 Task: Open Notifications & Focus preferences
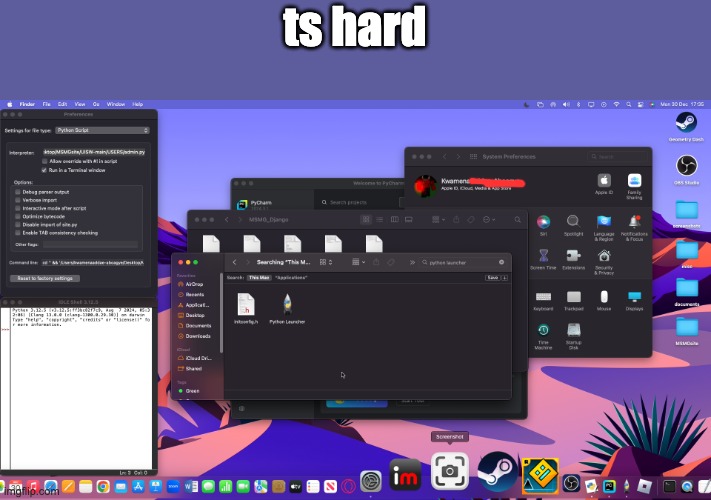tap(634, 228)
